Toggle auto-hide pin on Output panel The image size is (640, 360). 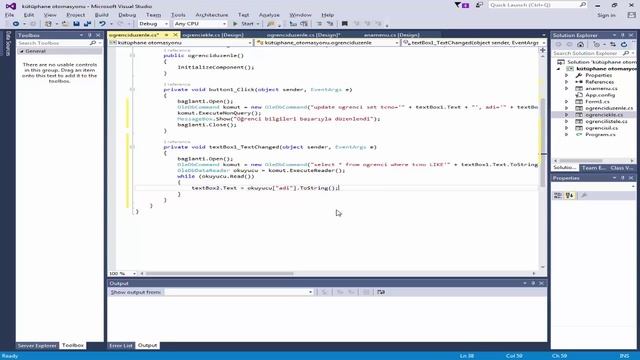pos(533,283)
